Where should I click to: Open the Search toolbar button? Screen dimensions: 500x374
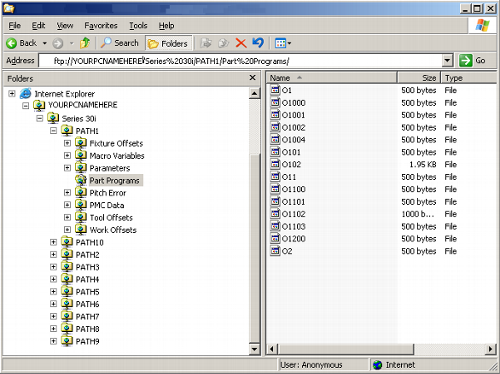(x=120, y=43)
